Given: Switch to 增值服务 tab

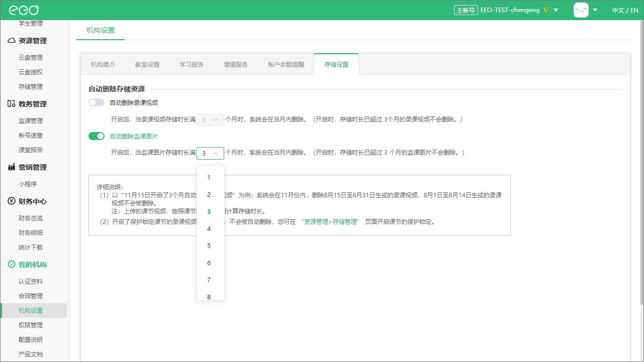Looking at the screenshot, I should [236, 64].
